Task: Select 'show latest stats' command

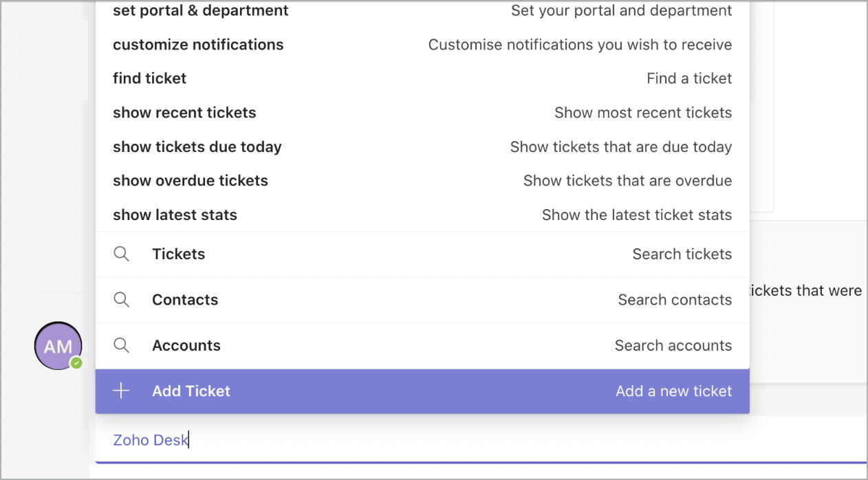Action: pyautogui.click(x=175, y=215)
